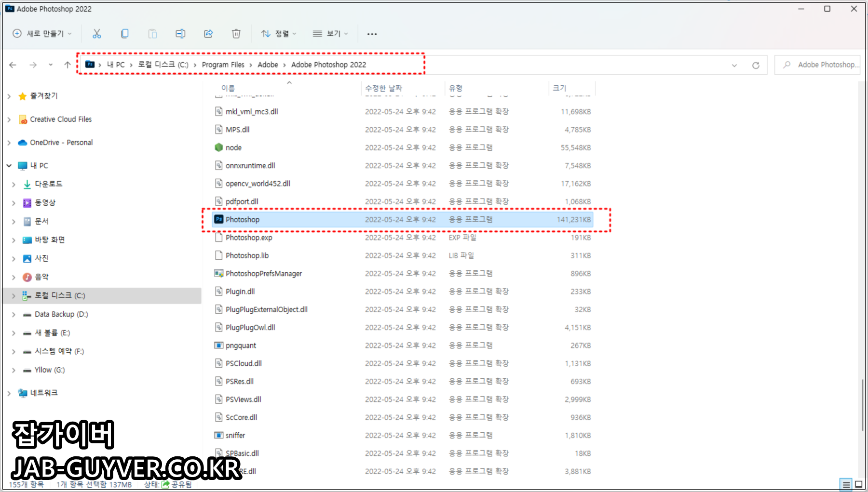Collapse the 내 PC tree node
The width and height of the screenshot is (868, 492).
9,166
